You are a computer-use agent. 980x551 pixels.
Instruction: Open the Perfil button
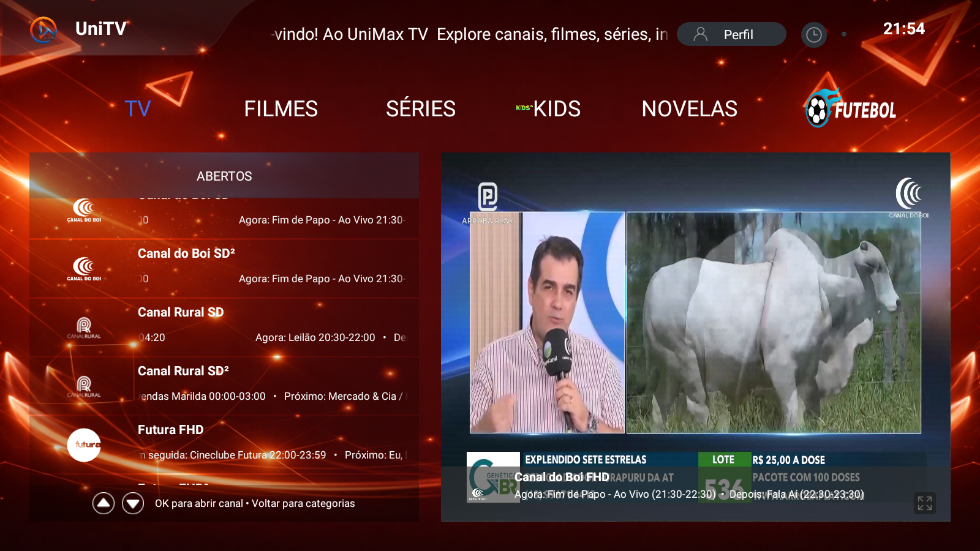coord(731,34)
